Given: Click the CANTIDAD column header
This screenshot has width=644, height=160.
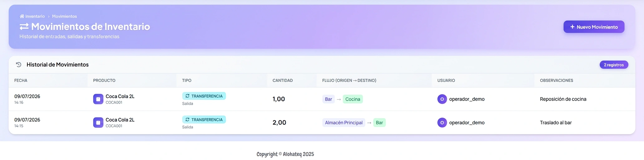Looking at the screenshot, I should 283,80.
